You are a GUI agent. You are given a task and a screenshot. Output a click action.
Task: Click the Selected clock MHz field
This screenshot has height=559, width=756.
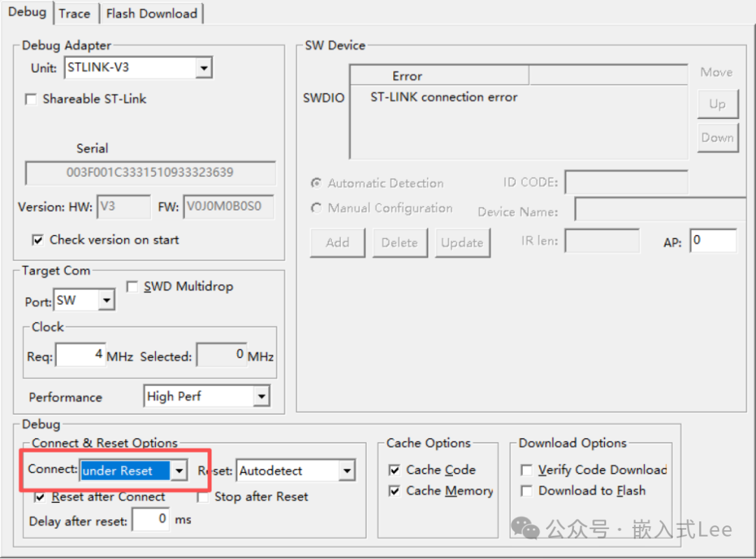click(222, 355)
